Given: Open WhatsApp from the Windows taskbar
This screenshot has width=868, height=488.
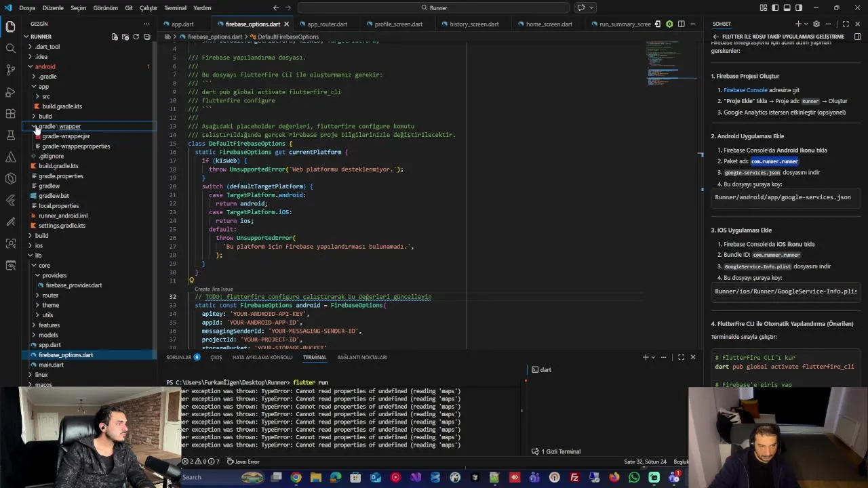Looking at the screenshot, I should click(634, 477).
